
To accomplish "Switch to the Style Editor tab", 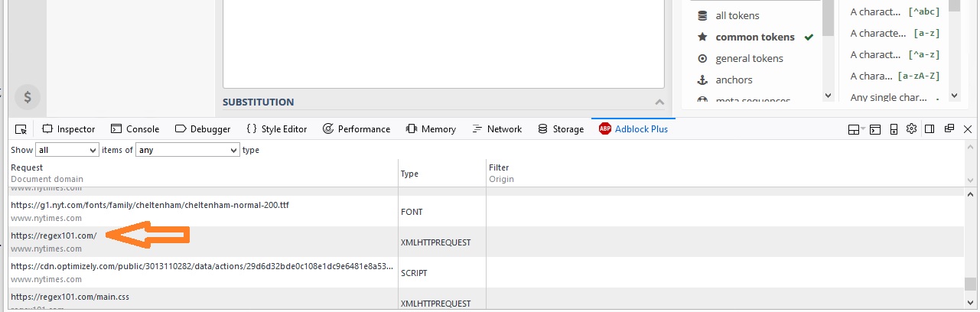I will click(276, 129).
